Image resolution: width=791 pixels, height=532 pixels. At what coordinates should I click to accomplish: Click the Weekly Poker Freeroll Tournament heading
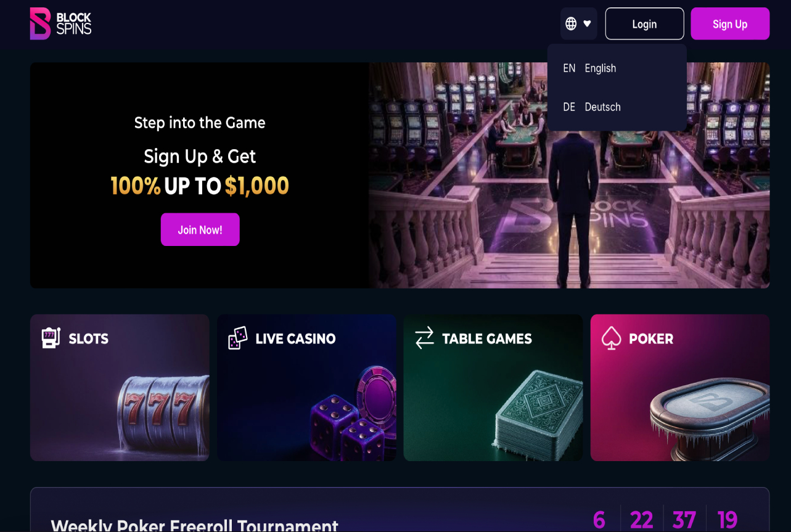[x=194, y=525]
